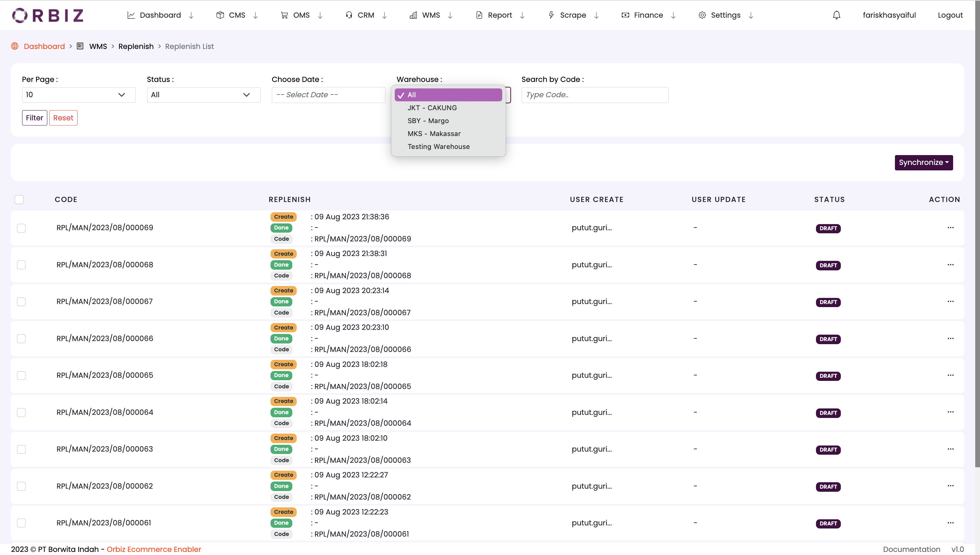Viewport: 980px width, 555px height.
Task: Expand the Dashboard menu arrow
Action: click(x=191, y=15)
